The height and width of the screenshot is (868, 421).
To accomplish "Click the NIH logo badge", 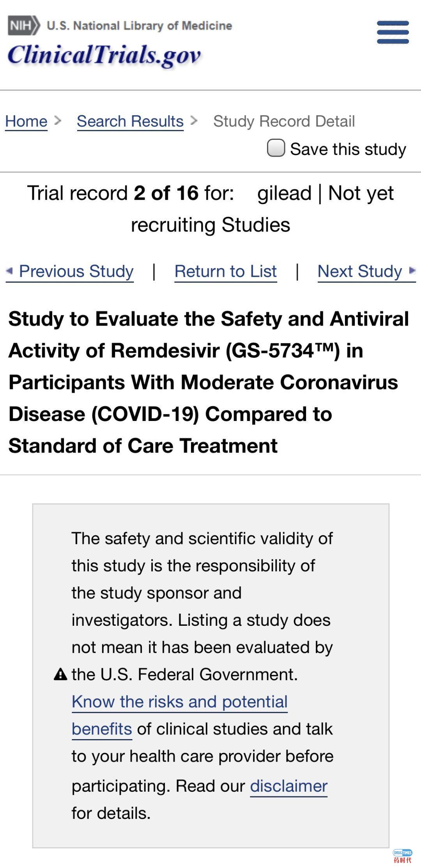I will [x=23, y=25].
